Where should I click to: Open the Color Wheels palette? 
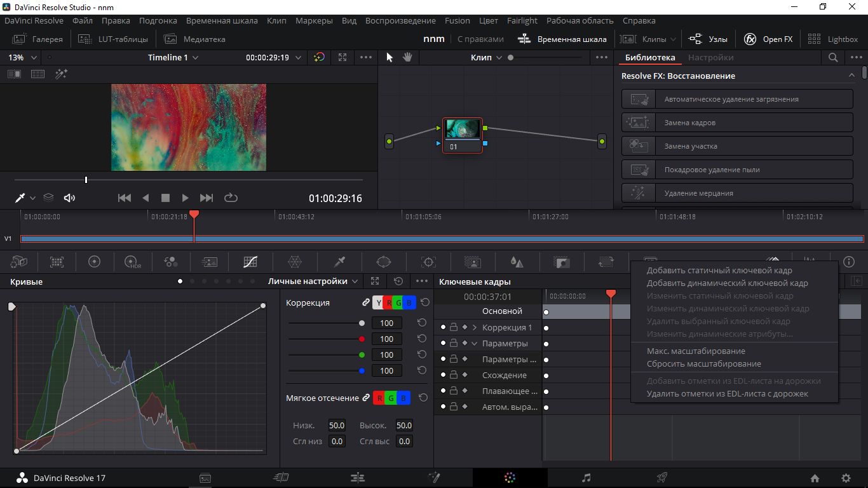click(x=95, y=262)
